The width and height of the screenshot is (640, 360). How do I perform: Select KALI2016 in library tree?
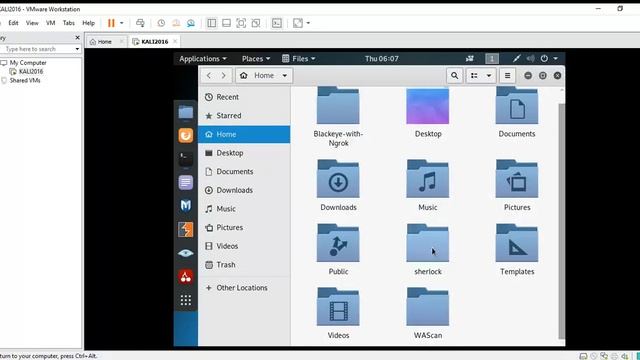point(31,71)
